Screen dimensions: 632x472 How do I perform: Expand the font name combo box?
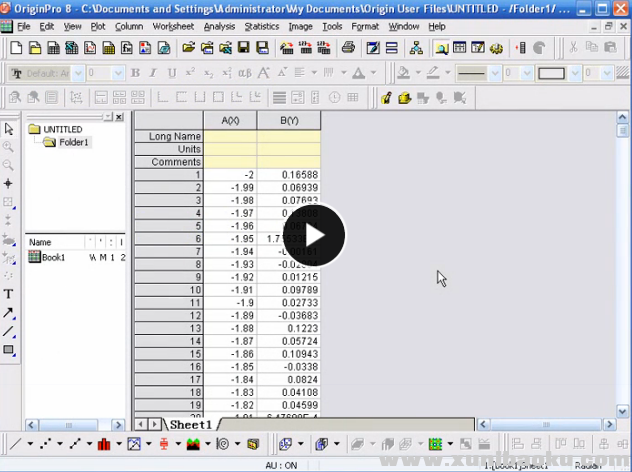tap(76, 73)
